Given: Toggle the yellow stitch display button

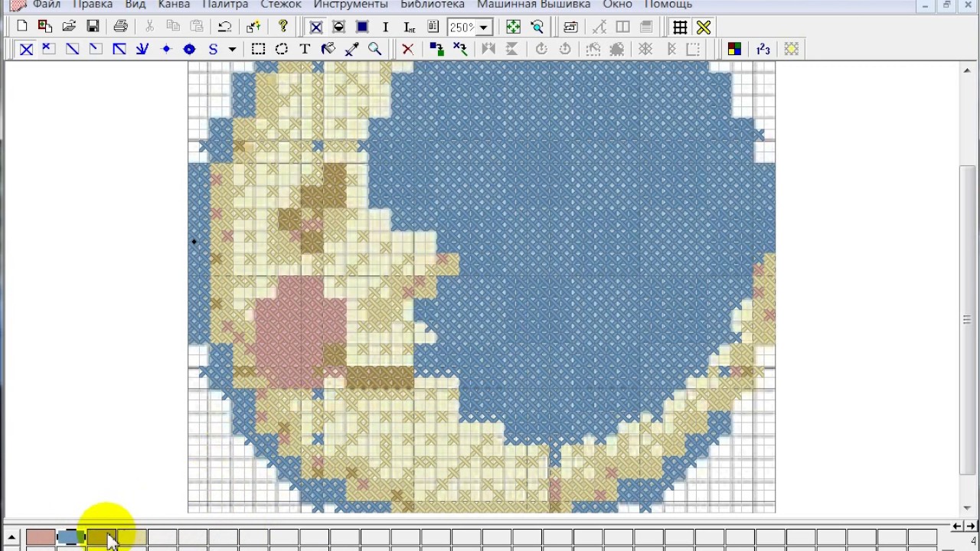Looking at the screenshot, I should [704, 27].
